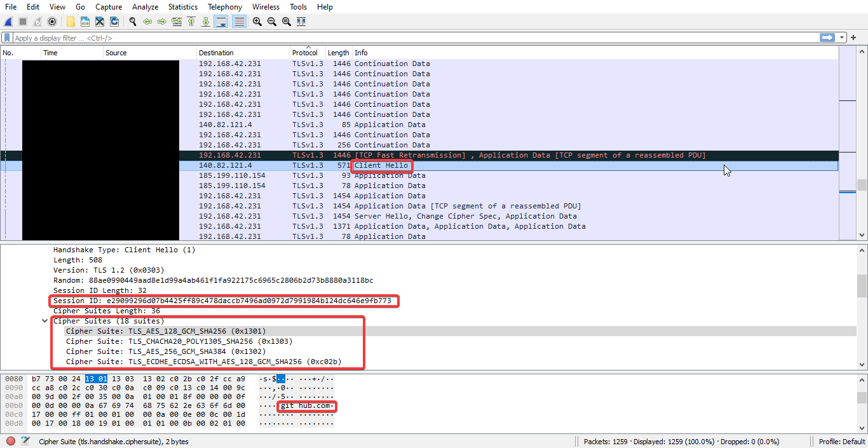This screenshot has height=448, width=868.
Task: Toggle packet list colorization
Action: point(239,21)
